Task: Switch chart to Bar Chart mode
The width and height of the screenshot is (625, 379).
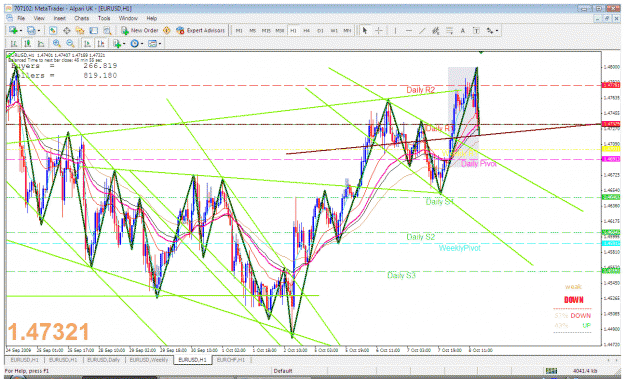Action: click(14, 43)
